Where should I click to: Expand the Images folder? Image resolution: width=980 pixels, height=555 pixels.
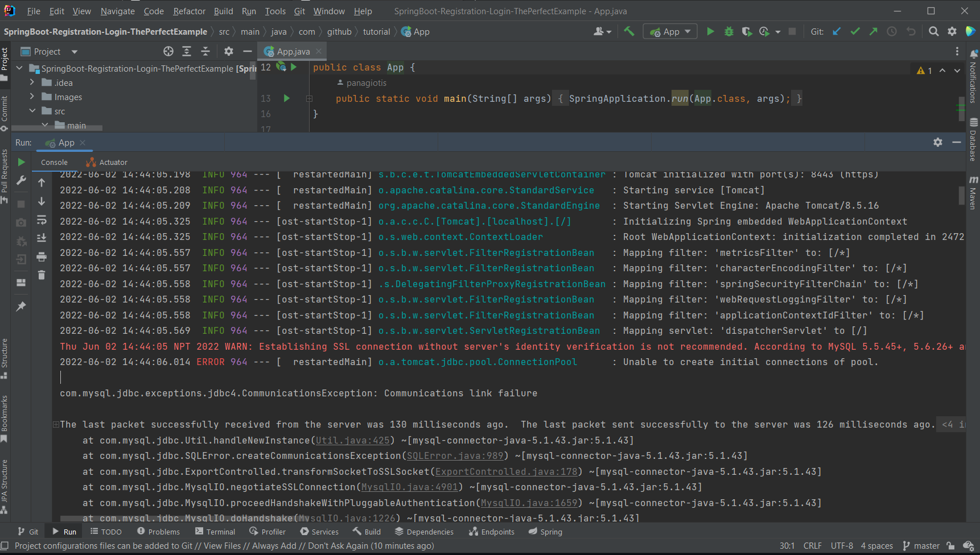[31, 97]
